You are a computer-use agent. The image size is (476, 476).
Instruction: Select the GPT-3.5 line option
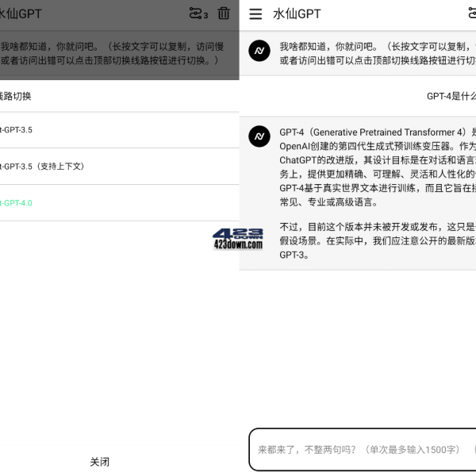(120, 130)
